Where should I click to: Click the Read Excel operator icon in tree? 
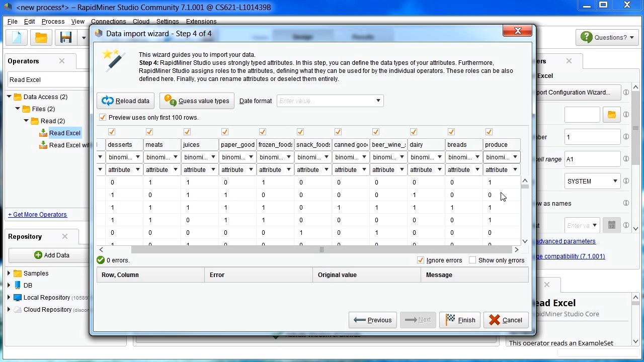click(43, 133)
